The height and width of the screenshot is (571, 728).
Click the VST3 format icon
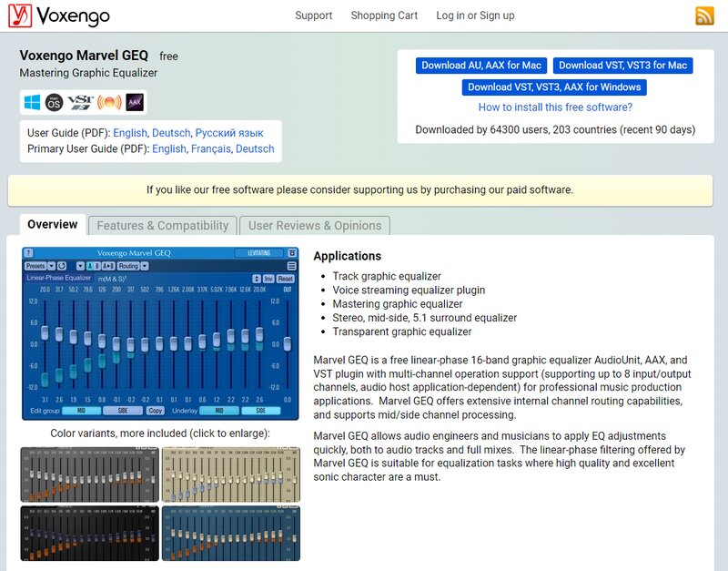point(80,102)
